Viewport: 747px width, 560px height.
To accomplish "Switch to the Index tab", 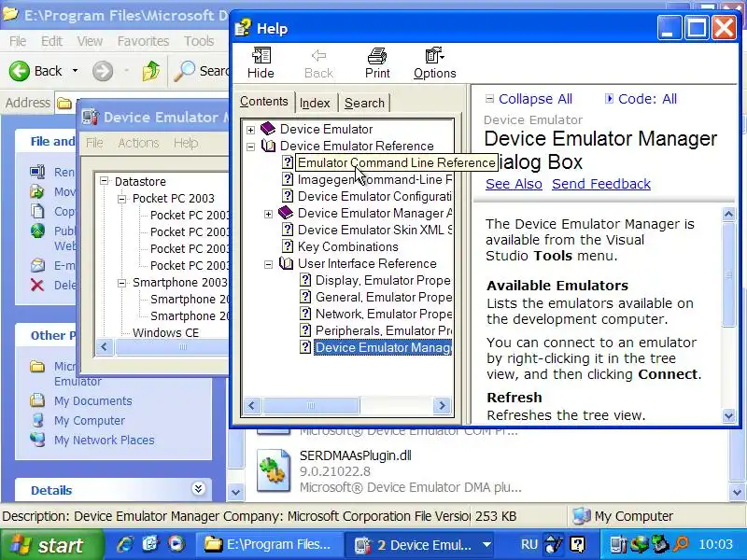I will point(315,103).
